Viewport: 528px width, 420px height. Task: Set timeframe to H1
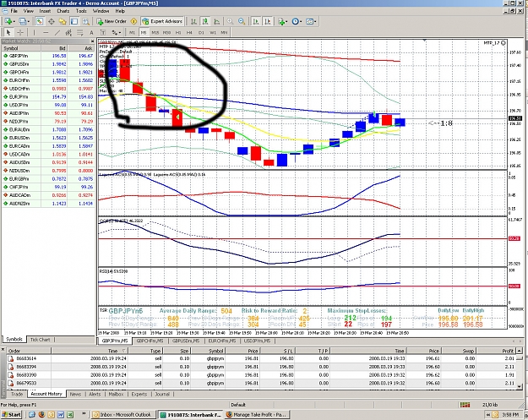pos(178,33)
